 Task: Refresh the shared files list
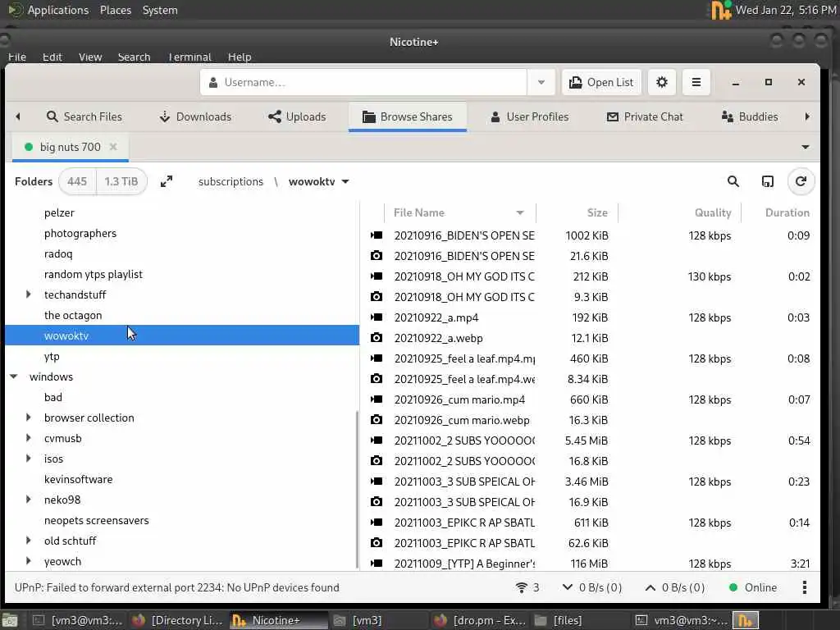(x=801, y=181)
